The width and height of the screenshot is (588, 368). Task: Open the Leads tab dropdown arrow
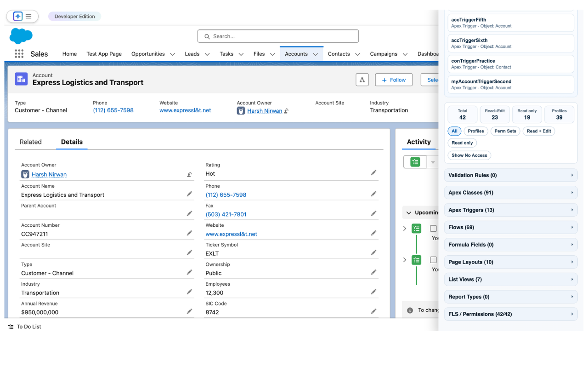coord(207,54)
